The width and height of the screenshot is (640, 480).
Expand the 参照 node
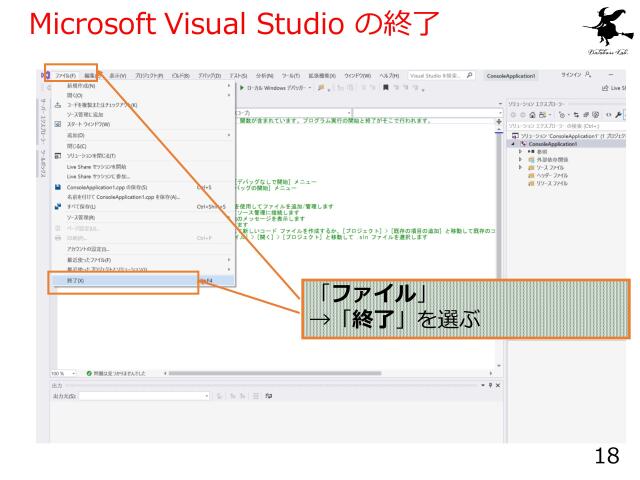520,151
